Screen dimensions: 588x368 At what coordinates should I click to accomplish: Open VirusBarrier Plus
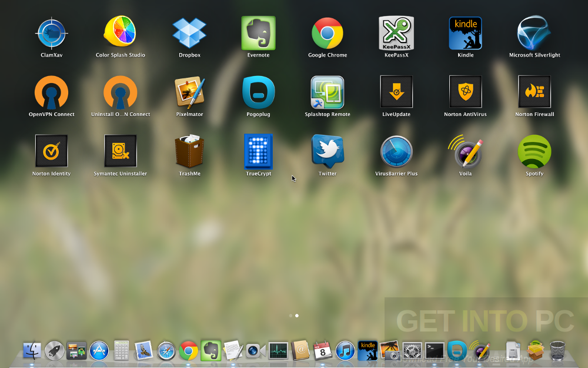tap(396, 151)
